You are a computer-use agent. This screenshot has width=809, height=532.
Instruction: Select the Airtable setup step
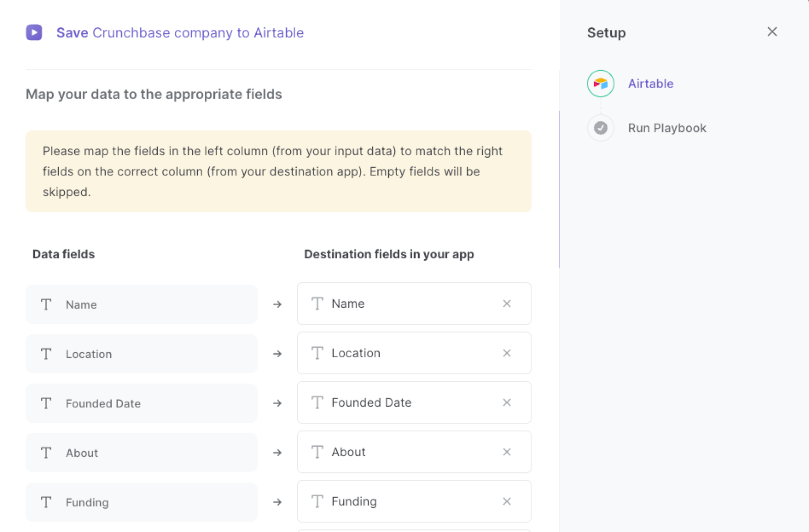pos(650,83)
